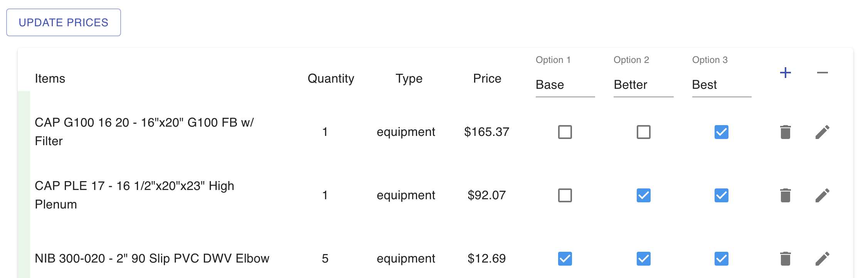
Task: Click the minus icon to remove an option
Action: 822,73
